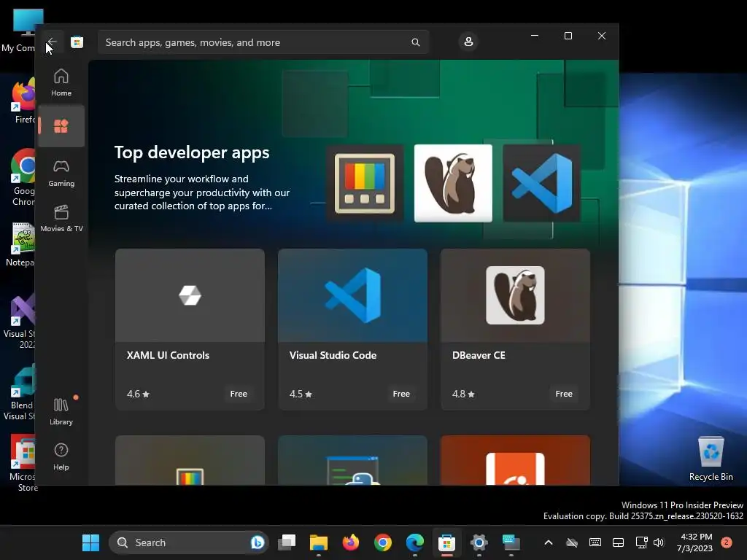Open the remote desktop app on taskbar
The width and height of the screenshot is (747, 560).
511,542
